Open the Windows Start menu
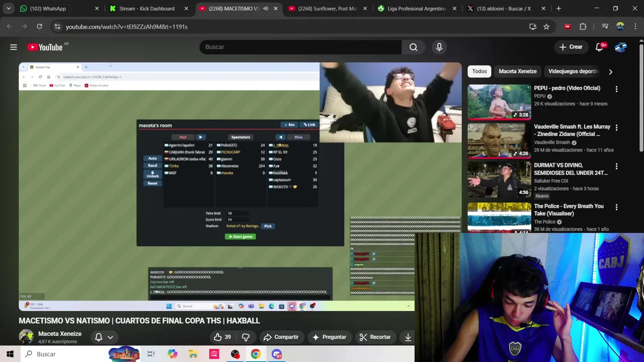 (x=10, y=354)
